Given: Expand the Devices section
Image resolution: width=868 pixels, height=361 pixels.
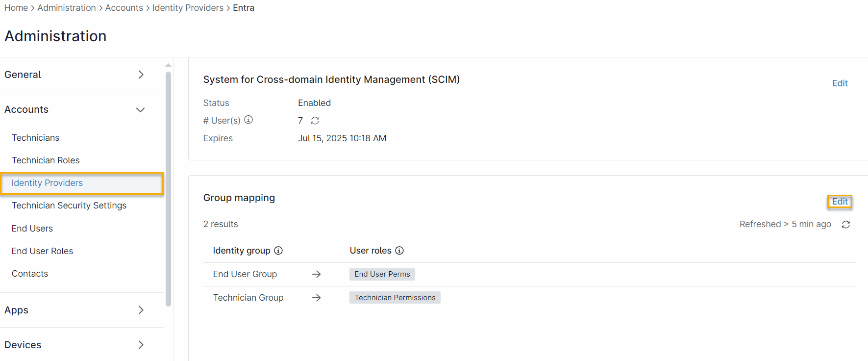Looking at the screenshot, I should [x=141, y=345].
